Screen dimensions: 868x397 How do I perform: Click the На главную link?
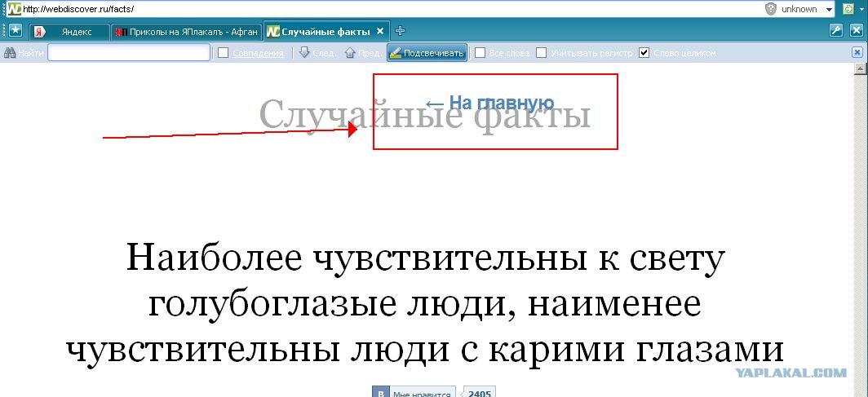[x=490, y=103]
